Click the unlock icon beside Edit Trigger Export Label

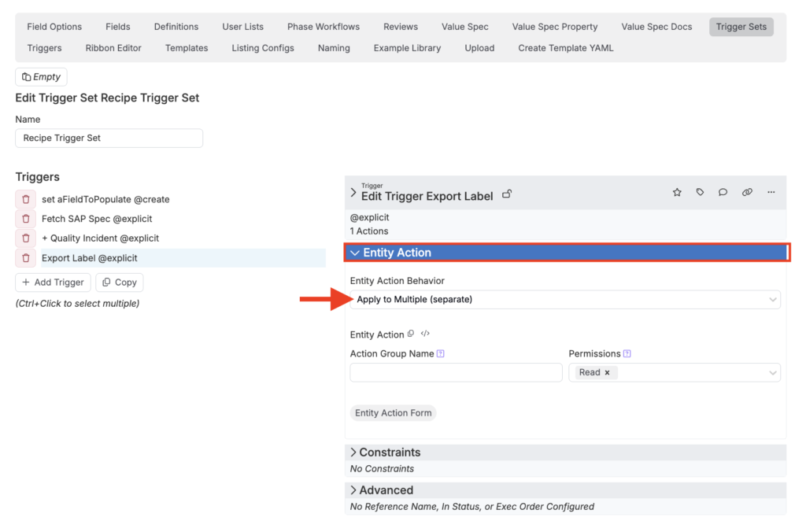tap(507, 194)
